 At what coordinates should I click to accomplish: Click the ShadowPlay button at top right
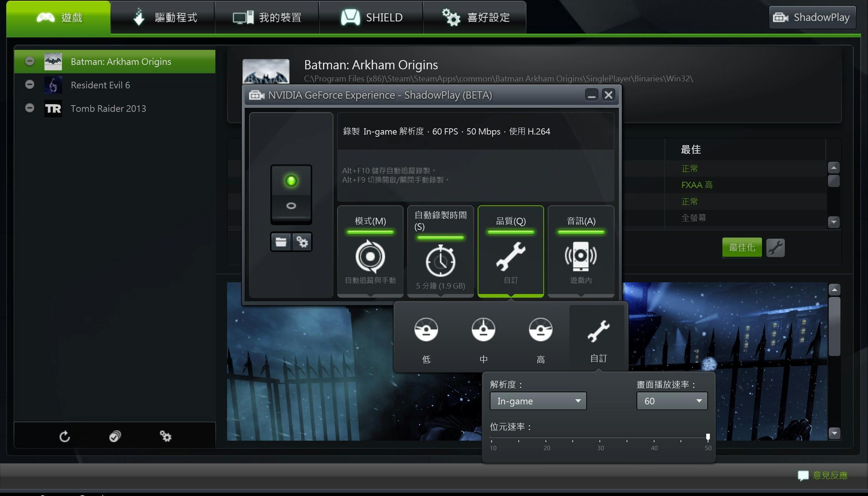[812, 17]
